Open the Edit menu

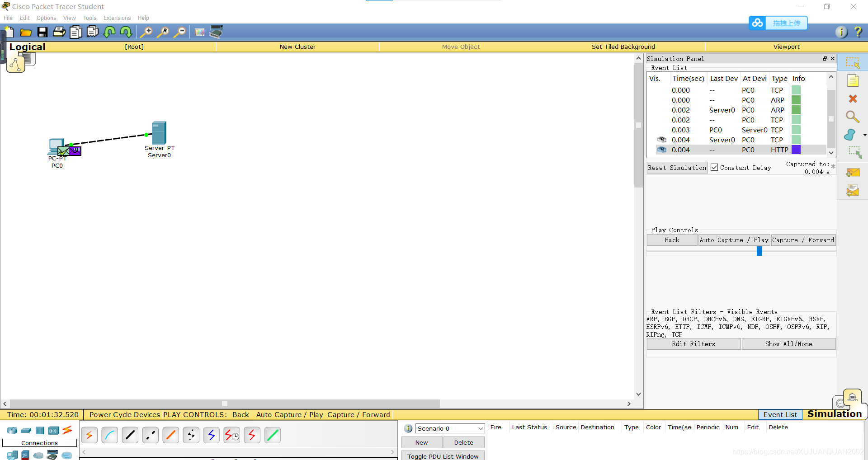tap(24, 18)
